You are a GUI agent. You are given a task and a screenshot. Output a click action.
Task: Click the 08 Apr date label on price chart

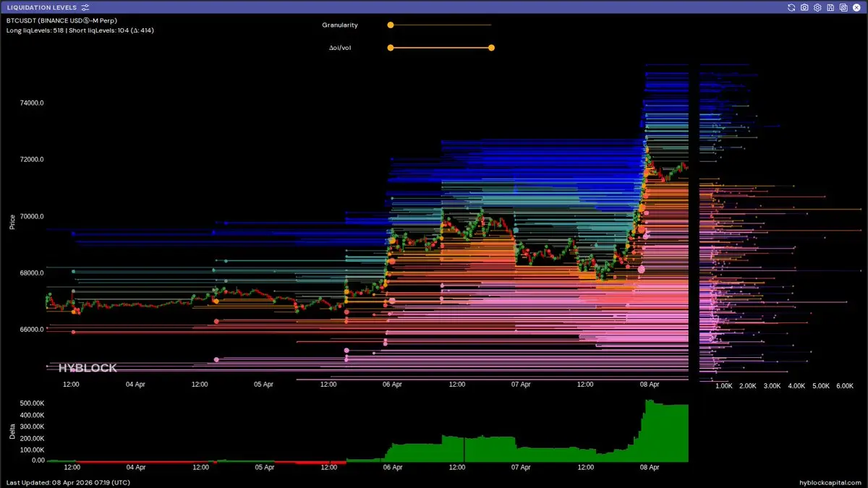(x=650, y=385)
